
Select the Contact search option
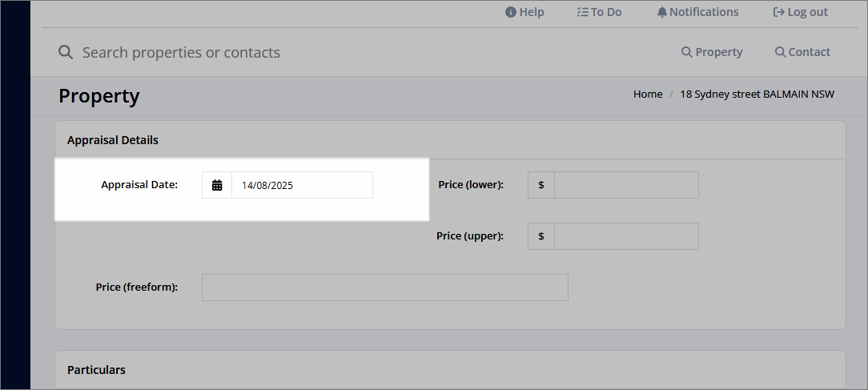[802, 52]
